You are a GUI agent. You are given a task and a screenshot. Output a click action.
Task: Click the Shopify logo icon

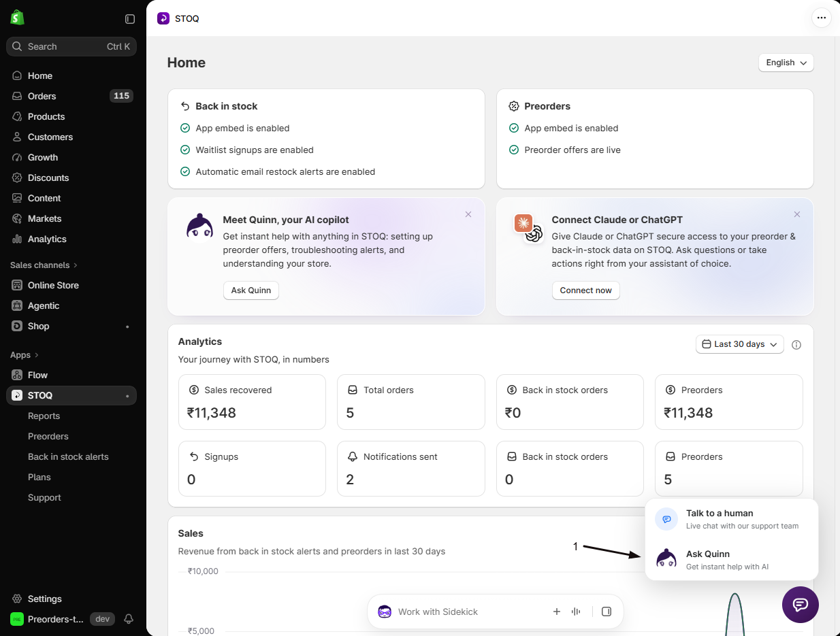tap(17, 18)
